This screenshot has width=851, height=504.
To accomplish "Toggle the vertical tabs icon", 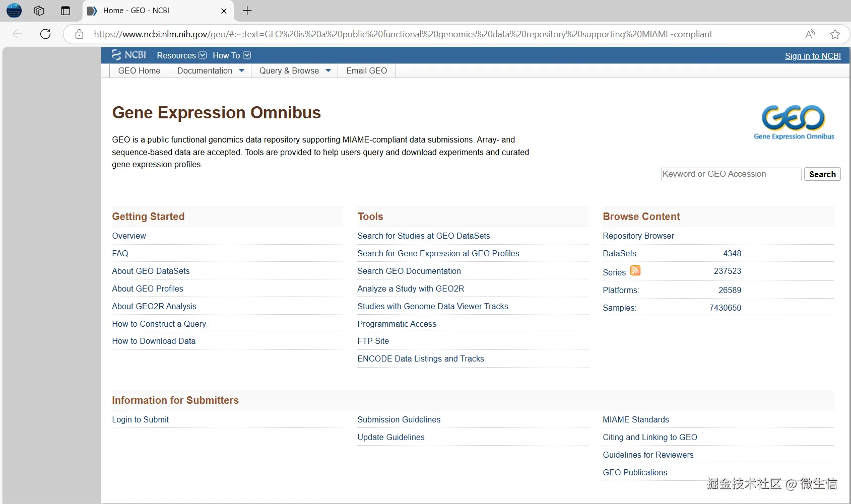I will [x=66, y=11].
